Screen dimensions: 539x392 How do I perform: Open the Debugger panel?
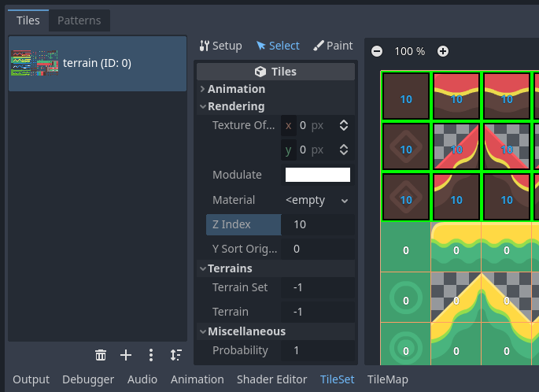[88, 379]
